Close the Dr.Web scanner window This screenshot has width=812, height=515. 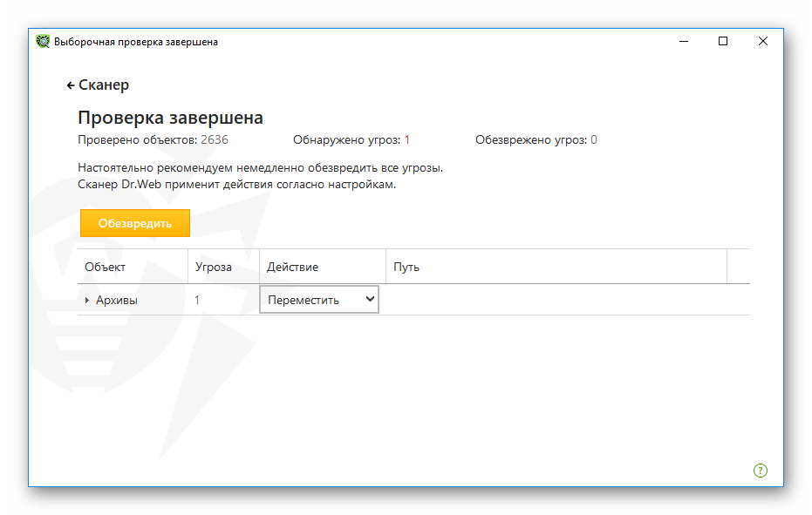click(x=762, y=42)
